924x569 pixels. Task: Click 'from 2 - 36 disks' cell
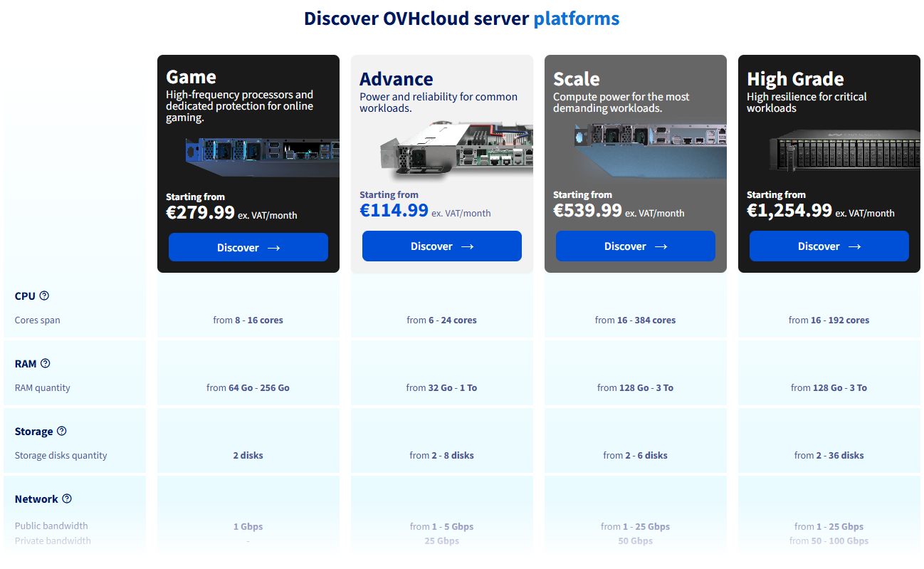click(x=829, y=456)
